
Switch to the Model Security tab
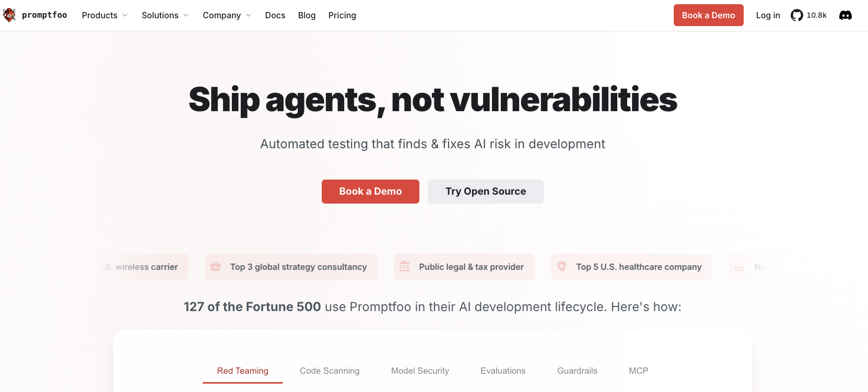coord(420,371)
